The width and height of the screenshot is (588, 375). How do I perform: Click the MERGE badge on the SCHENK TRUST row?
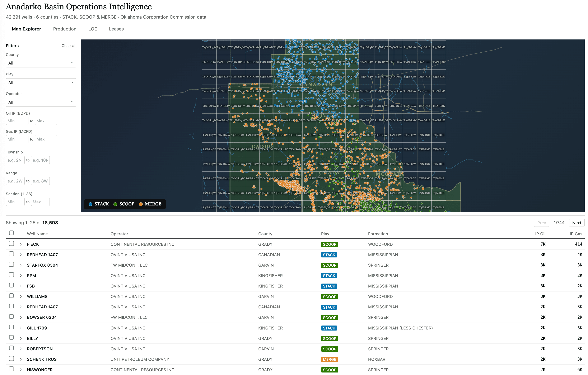click(x=329, y=359)
